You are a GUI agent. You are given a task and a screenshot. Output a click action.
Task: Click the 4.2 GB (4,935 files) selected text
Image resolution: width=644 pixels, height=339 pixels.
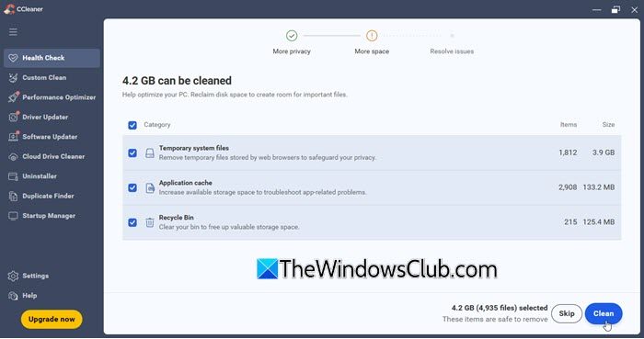click(x=500, y=308)
